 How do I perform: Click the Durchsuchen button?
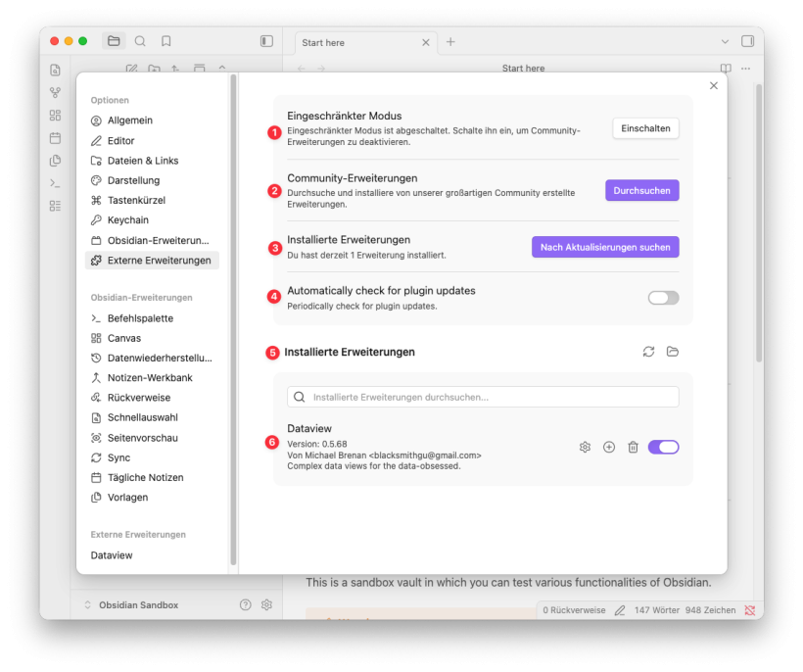[641, 190]
